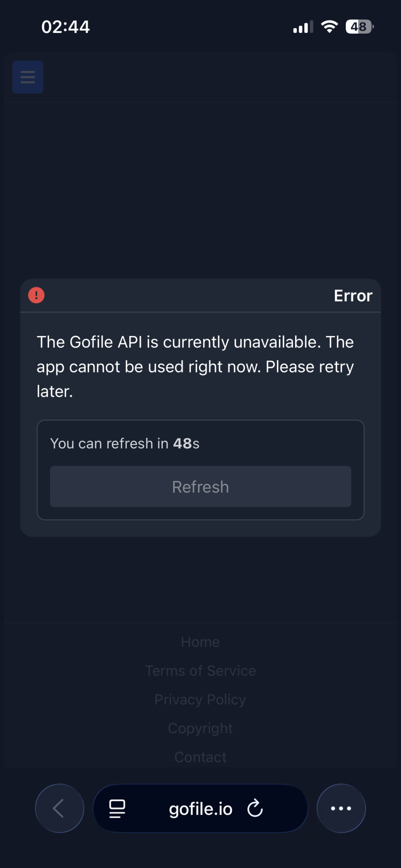Tap the 02:44 clock in status bar
The width and height of the screenshot is (401, 868).
65,27
